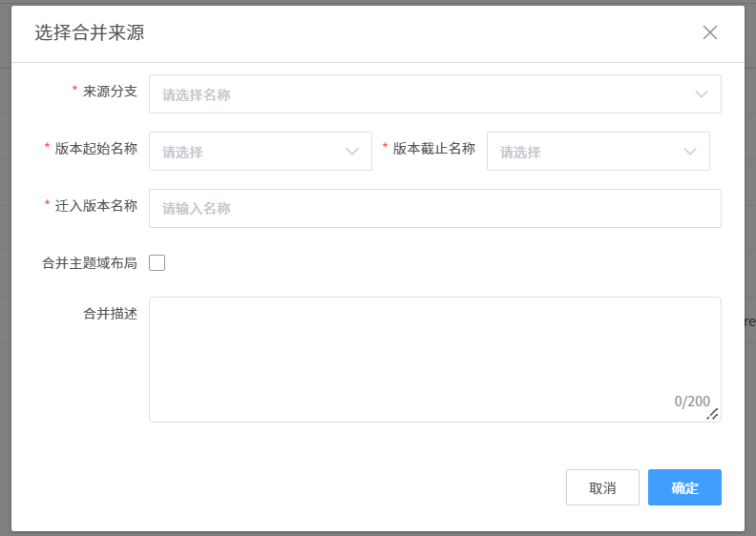The height and width of the screenshot is (536, 756).
Task: Click the 合并描述 text area
Action: [435, 360]
